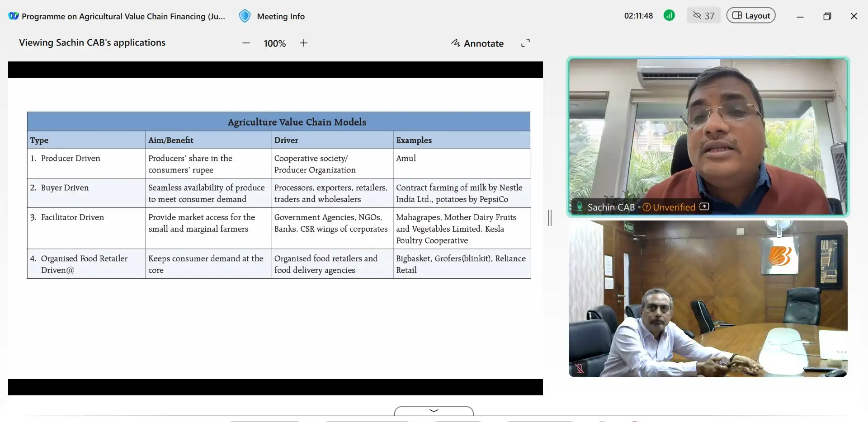Click the 100% zoom level value
The height and width of the screenshot is (422, 868).
pos(275,43)
